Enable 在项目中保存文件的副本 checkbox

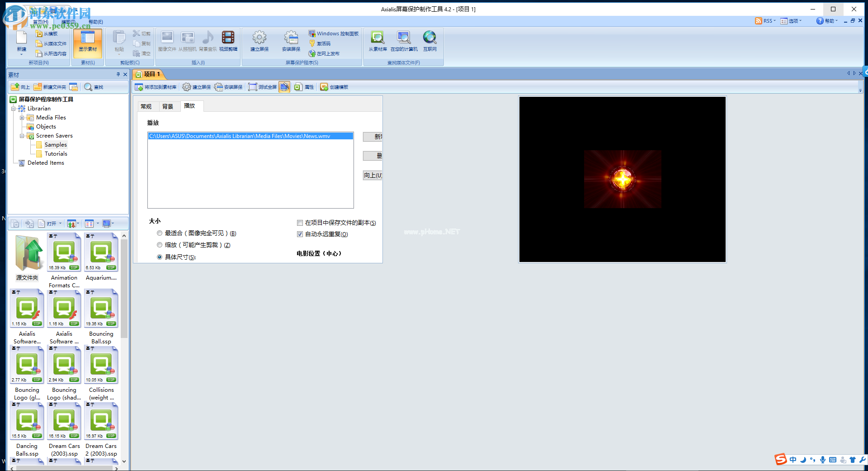coord(300,223)
